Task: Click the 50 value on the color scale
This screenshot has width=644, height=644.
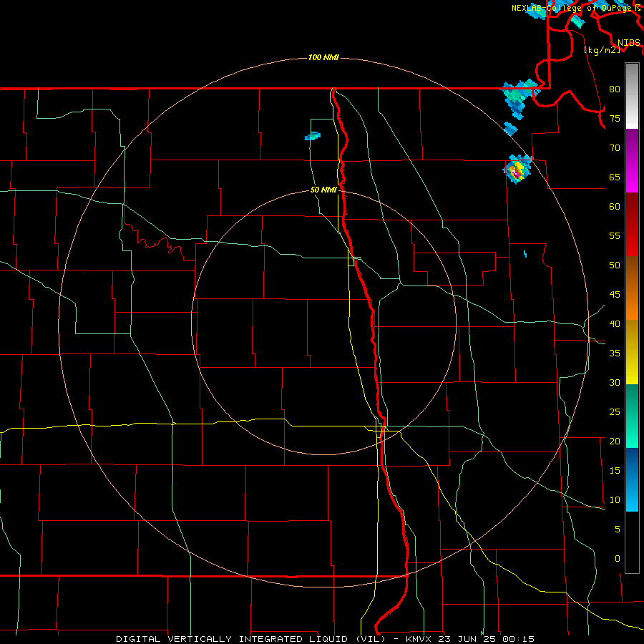Action: [x=615, y=265]
